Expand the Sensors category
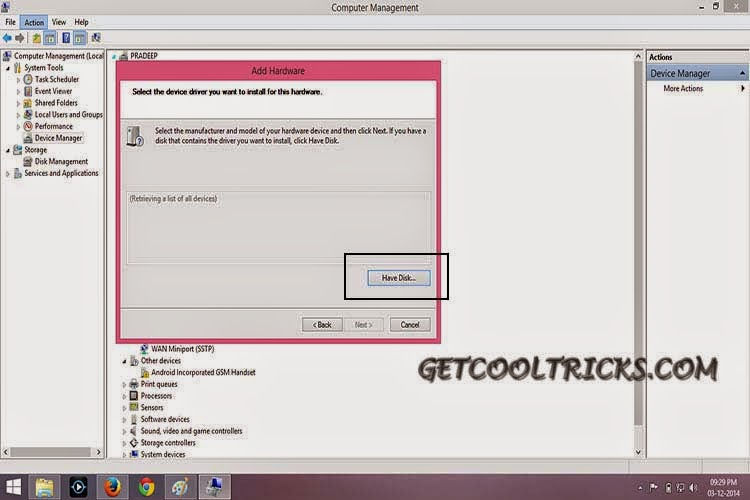Viewport: 750px width, 500px height. 124,408
